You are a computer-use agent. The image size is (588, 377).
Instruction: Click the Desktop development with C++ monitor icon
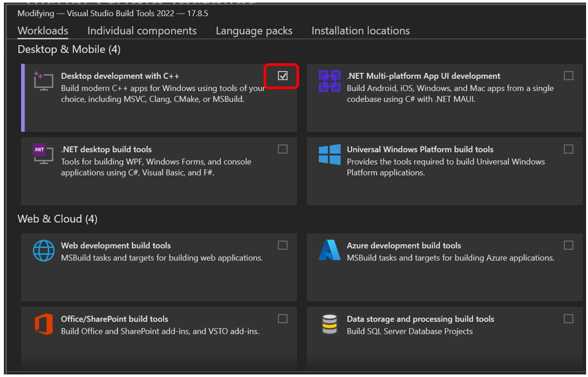(x=43, y=81)
